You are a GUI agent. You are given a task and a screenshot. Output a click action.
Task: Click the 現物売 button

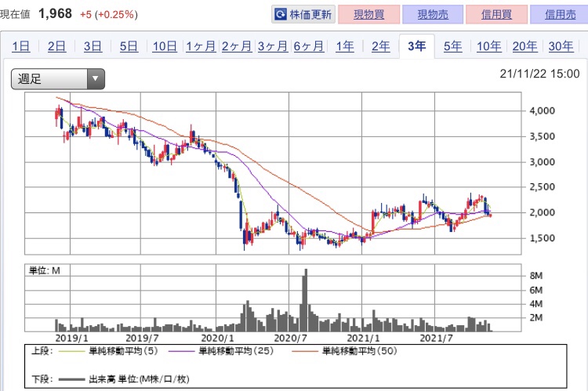click(433, 15)
